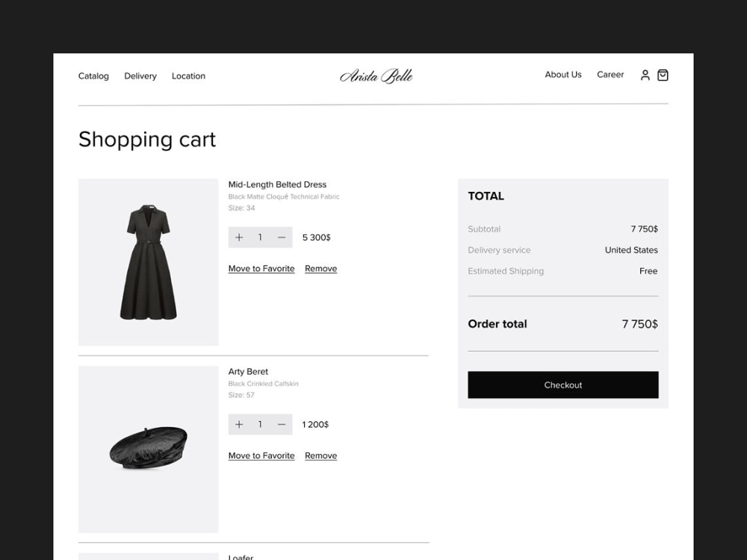Viewport: 747px width, 560px height.
Task: Click the TOTAL heading
Action: (486, 196)
